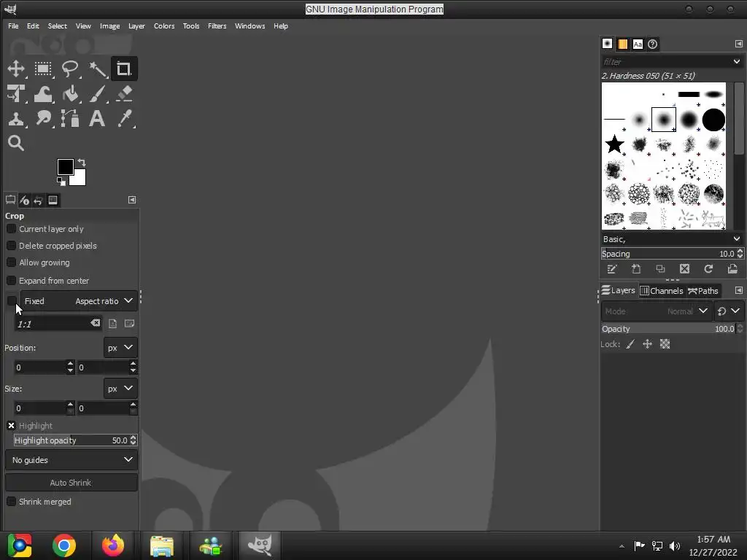The width and height of the screenshot is (747, 560).
Task: Swap foreground and background colors
Action: pyautogui.click(x=82, y=163)
